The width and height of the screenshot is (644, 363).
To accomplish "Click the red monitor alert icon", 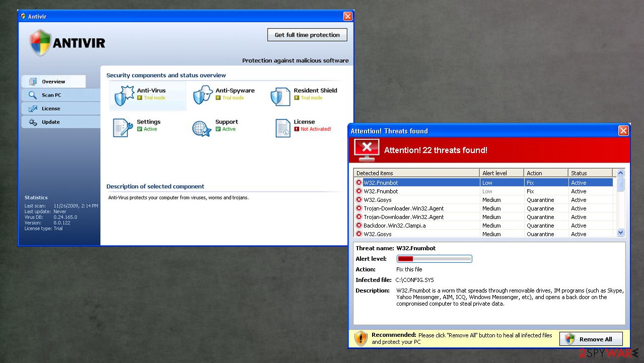I will [368, 150].
